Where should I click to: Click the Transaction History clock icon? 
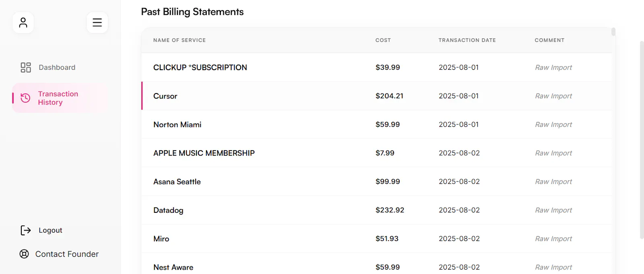tap(25, 98)
